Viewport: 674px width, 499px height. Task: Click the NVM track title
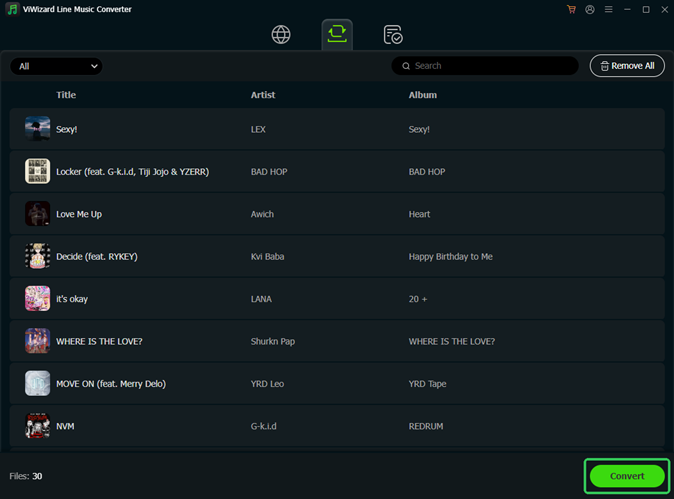click(x=65, y=426)
